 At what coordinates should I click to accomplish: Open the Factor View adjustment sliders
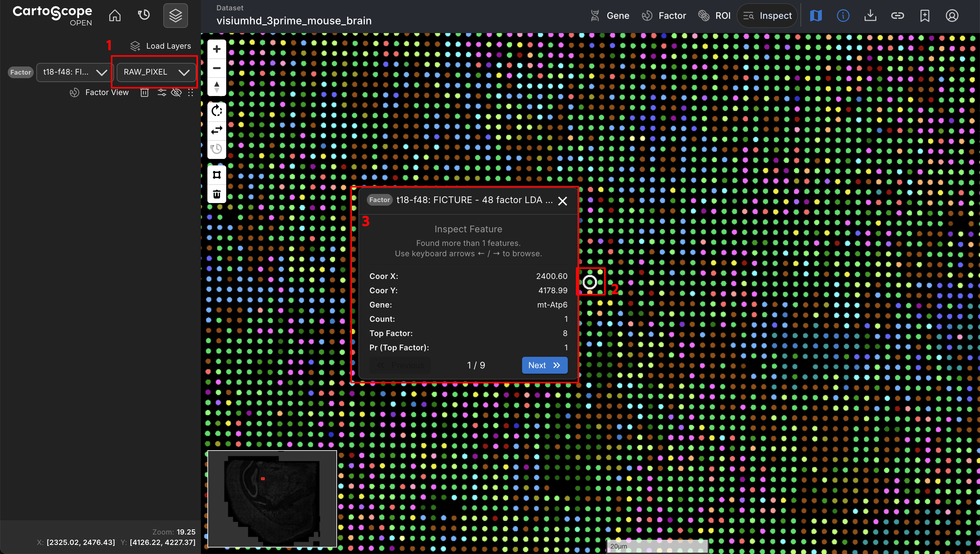point(161,92)
